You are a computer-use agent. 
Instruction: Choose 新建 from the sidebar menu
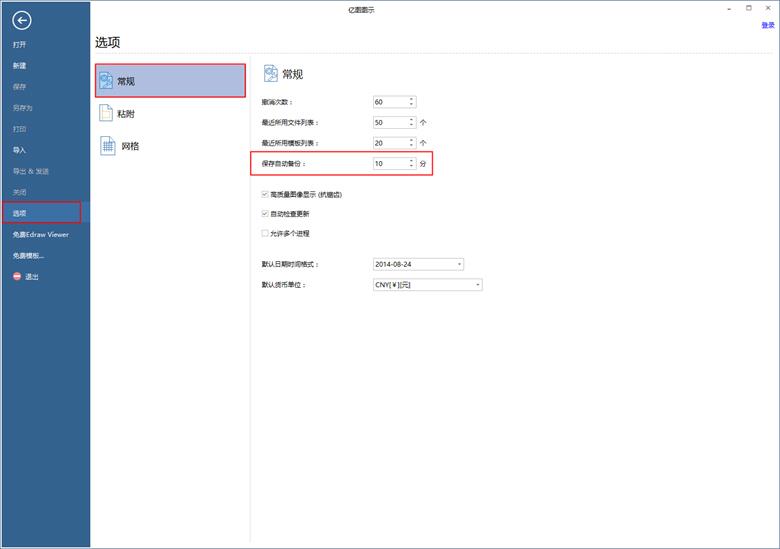[x=20, y=66]
